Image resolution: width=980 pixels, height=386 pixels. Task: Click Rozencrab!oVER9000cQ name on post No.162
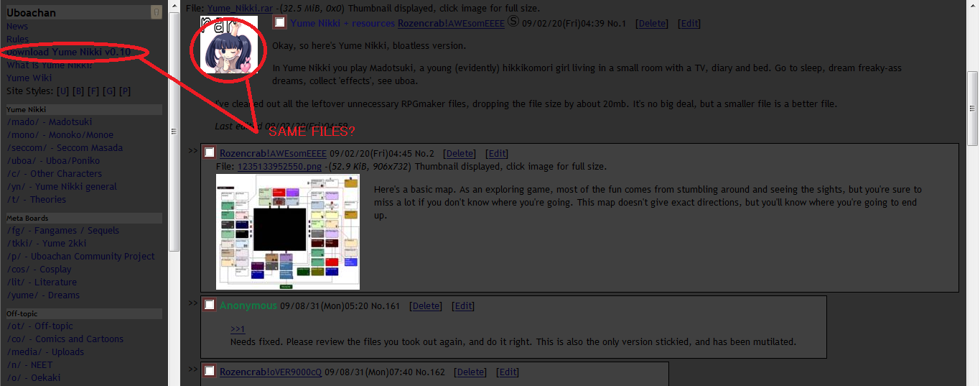(x=271, y=372)
